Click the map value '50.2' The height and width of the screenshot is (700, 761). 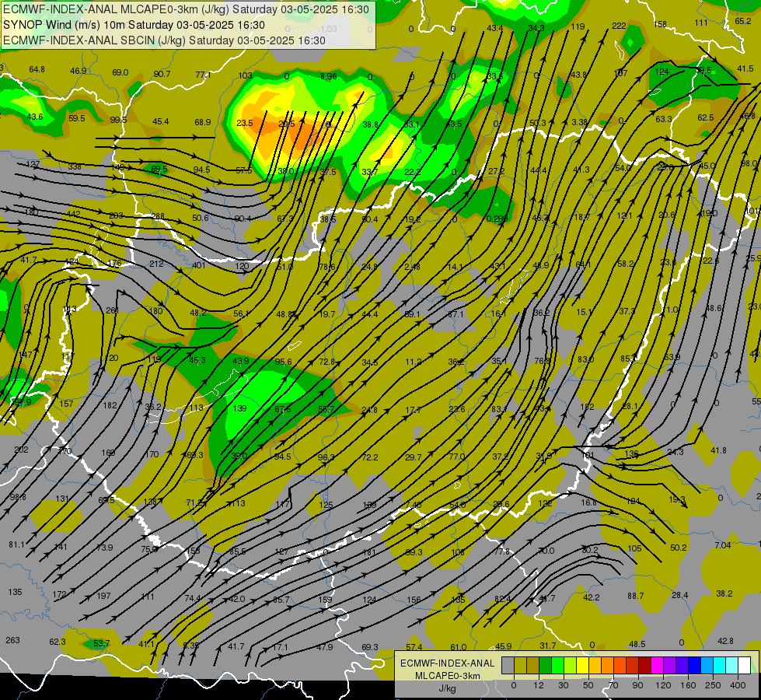[x=679, y=548]
